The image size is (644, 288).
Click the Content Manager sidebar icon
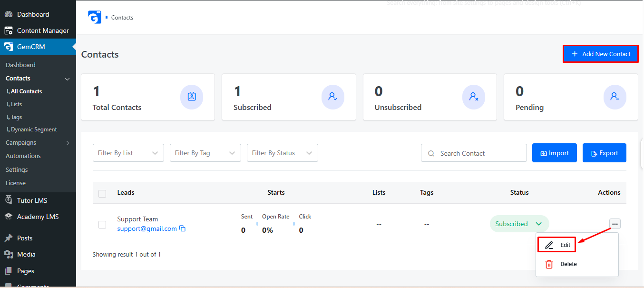coord(9,30)
